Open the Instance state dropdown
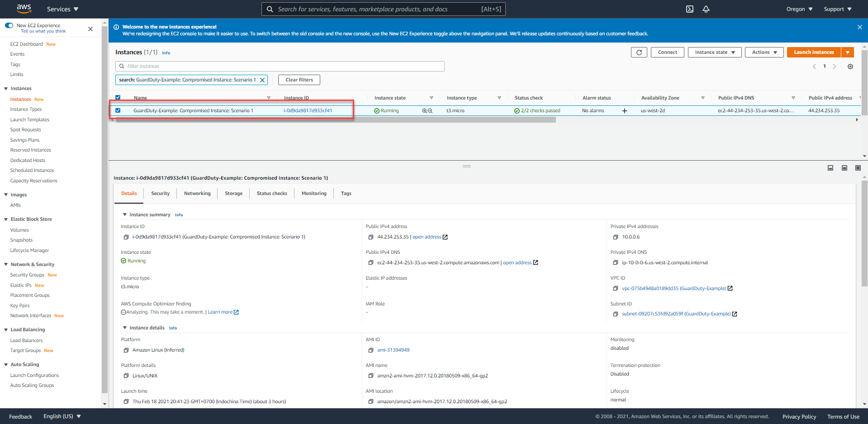This screenshot has width=868, height=424. click(x=715, y=52)
